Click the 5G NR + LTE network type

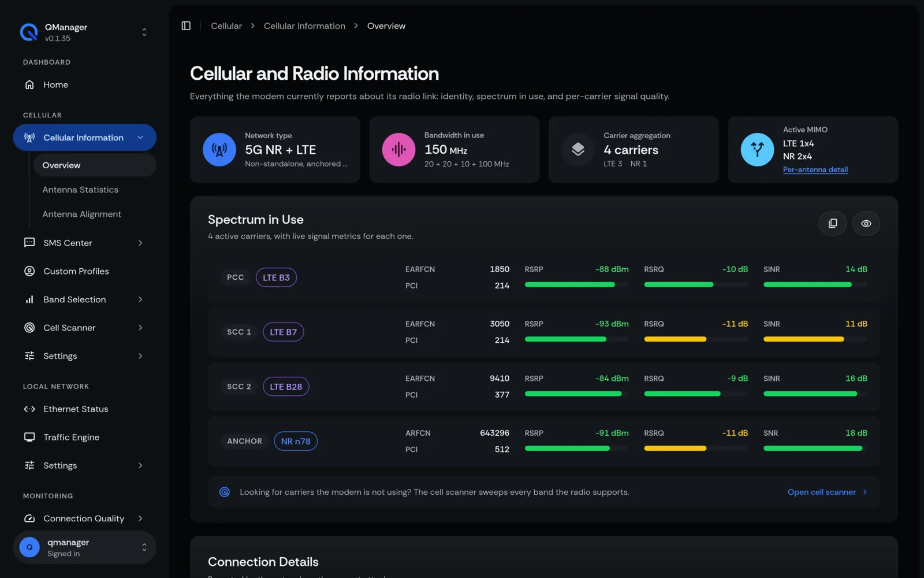pos(281,150)
